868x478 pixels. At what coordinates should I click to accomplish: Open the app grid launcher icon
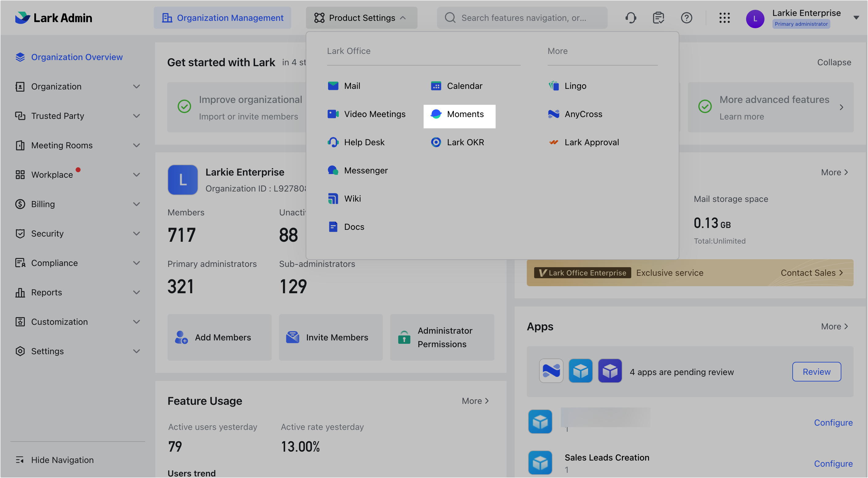(x=724, y=17)
